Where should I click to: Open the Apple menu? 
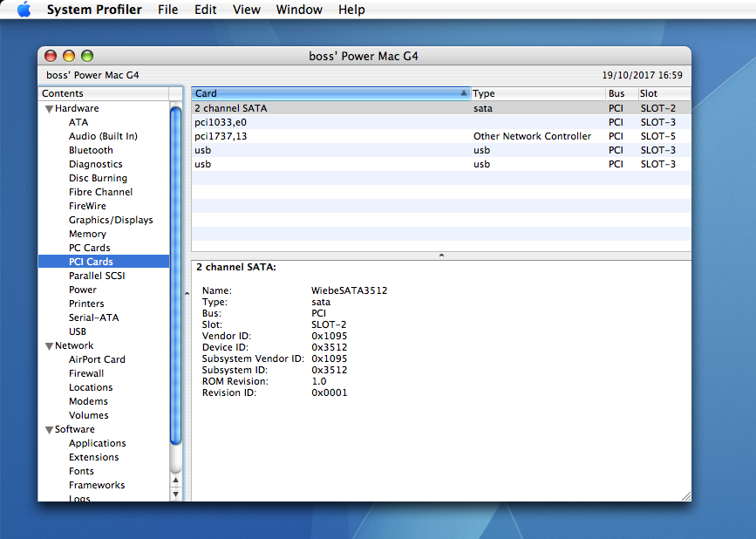pyautogui.click(x=24, y=10)
